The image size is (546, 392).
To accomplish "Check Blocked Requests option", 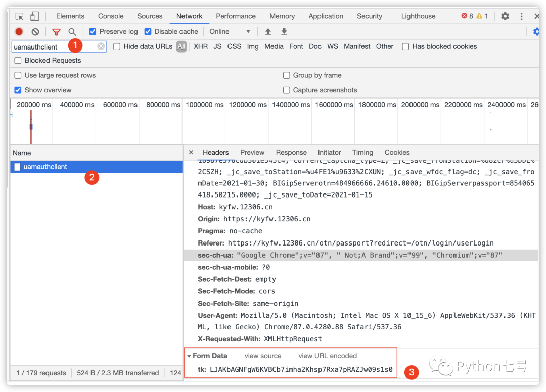I will coord(18,61).
